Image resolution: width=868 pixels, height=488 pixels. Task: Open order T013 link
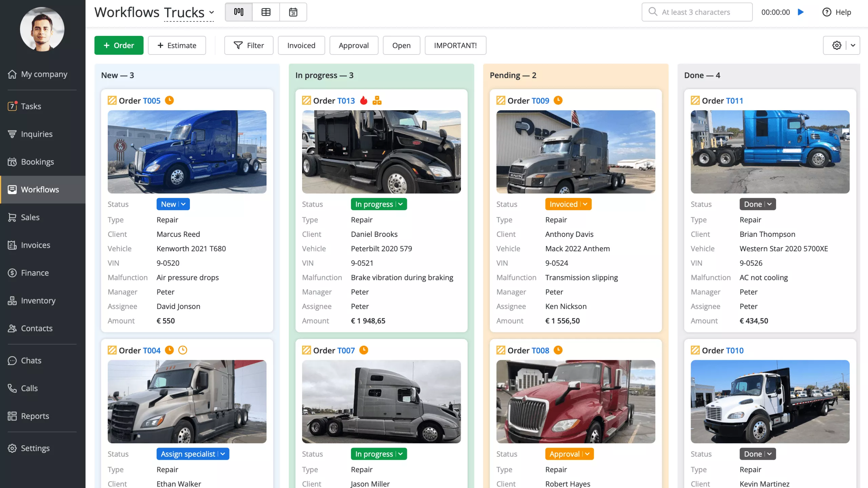(x=346, y=101)
